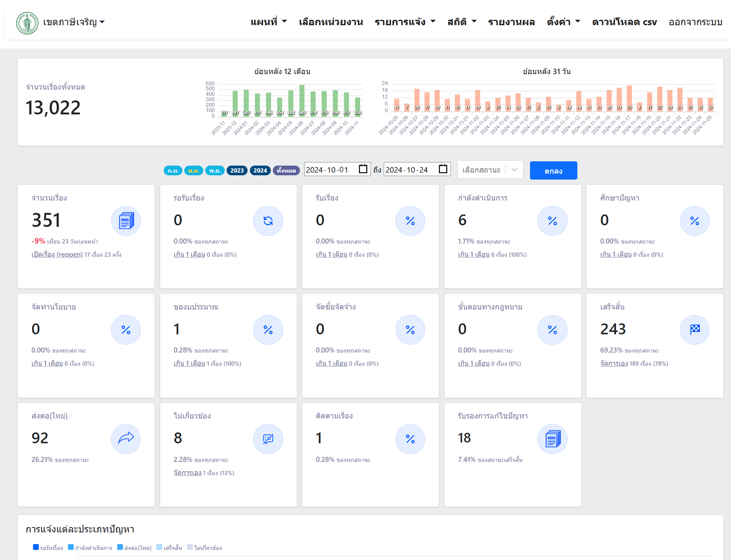Expand the สถิติ menu dropdown
The width and height of the screenshot is (731, 560).
point(461,22)
